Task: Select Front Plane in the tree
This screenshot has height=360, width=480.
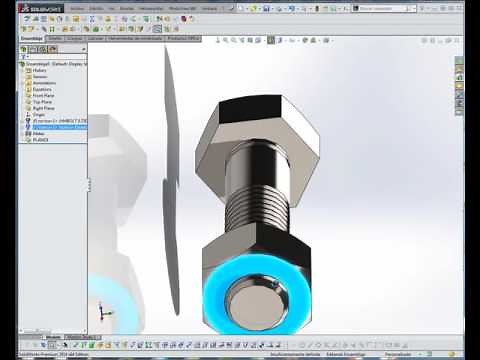Action: pyautogui.click(x=43, y=96)
